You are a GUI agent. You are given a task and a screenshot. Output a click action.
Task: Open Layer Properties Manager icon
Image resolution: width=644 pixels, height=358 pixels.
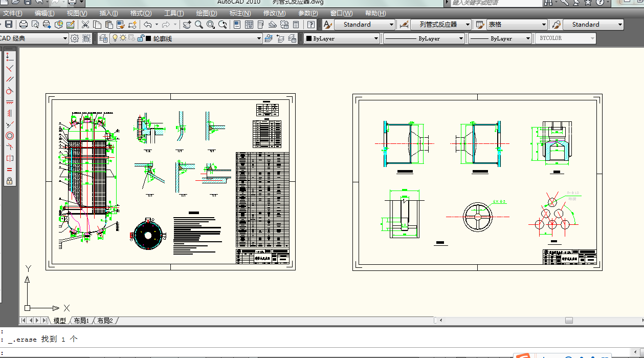click(103, 38)
